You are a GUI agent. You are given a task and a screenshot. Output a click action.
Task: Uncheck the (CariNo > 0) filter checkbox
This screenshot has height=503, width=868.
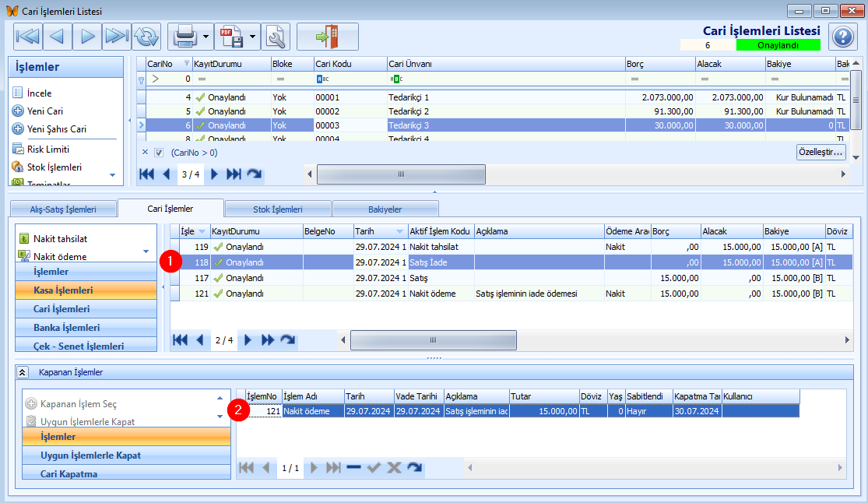click(159, 153)
